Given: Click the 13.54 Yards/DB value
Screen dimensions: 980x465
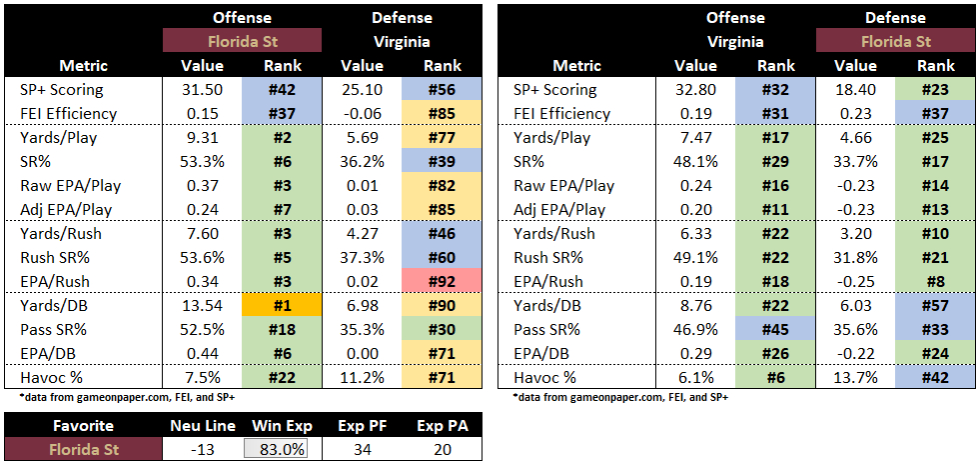Looking at the screenshot, I should [203, 306].
